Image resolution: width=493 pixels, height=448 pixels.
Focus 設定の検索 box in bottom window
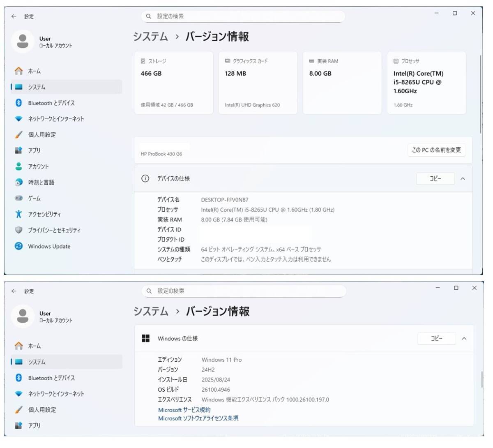pyautogui.click(x=244, y=291)
